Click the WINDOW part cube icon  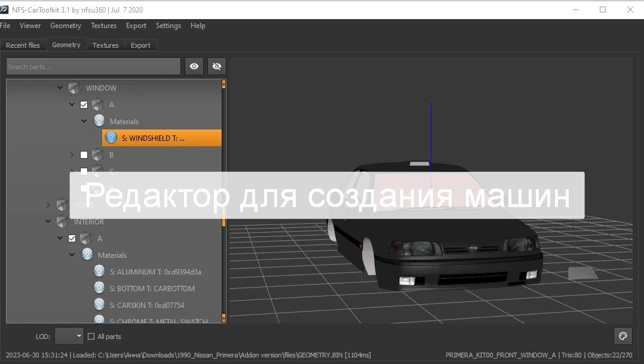(73, 87)
